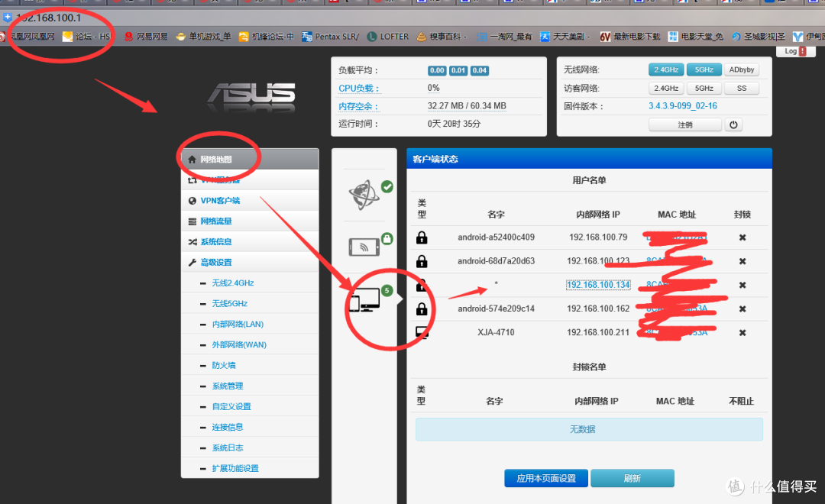Click 应用本页面设置 button
This screenshot has width=825, height=504.
(546, 478)
